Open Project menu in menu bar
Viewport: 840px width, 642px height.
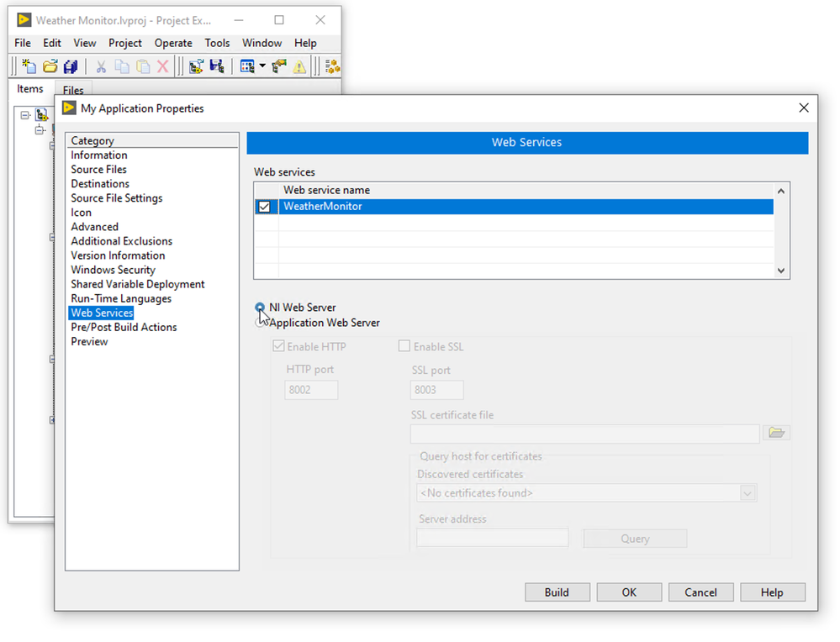[x=124, y=43]
